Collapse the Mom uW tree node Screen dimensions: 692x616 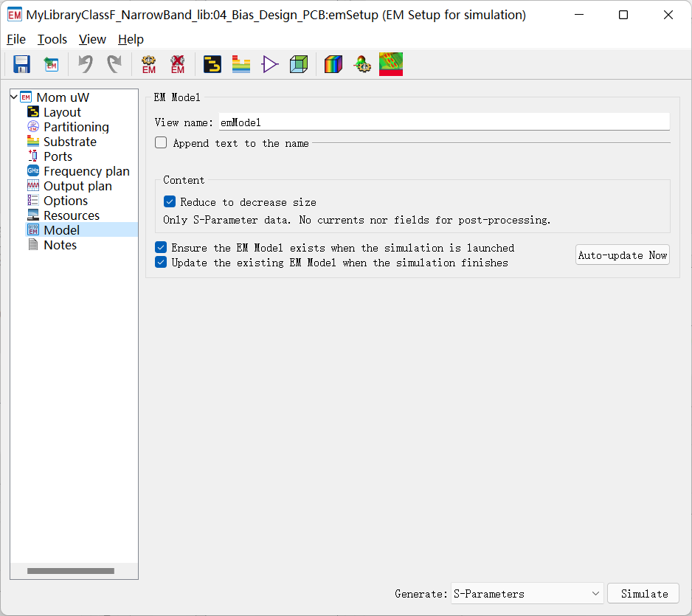(14, 97)
